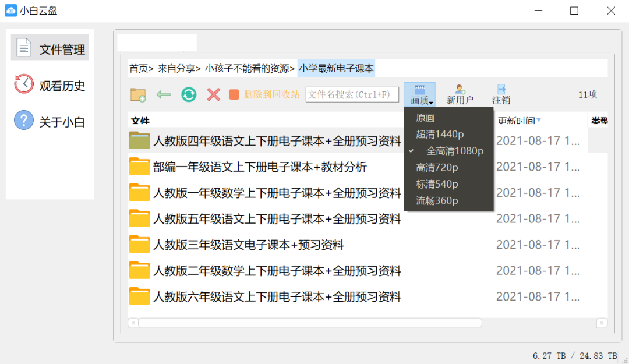Viewport: 629px width, 364px height.
Task: Collapse the 画质 quality dropdown
Action: pos(419,95)
